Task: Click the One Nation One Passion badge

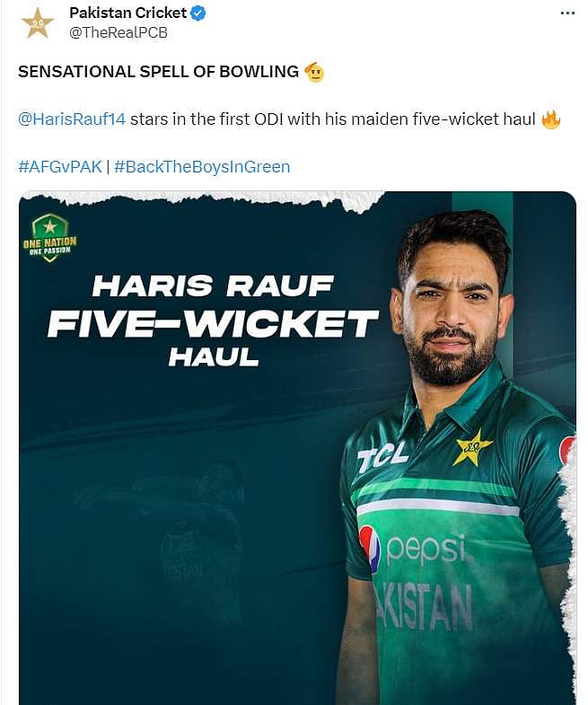Action: tap(50, 238)
